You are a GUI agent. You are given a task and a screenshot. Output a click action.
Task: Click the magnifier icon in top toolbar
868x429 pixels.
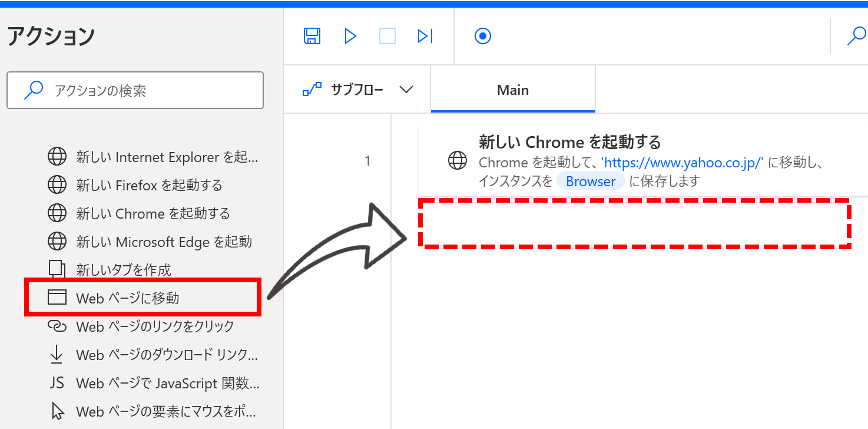(x=856, y=37)
